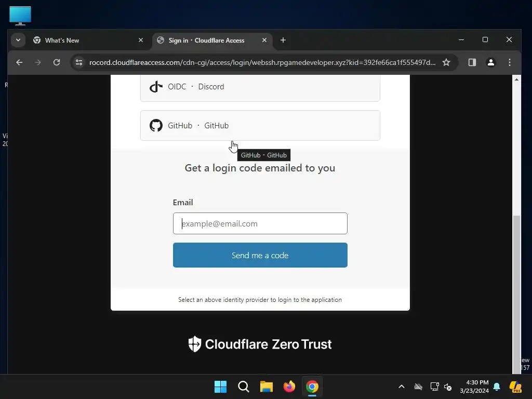
Task: Expand the tab search dropdown arrow
Action: click(x=18, y=41)
